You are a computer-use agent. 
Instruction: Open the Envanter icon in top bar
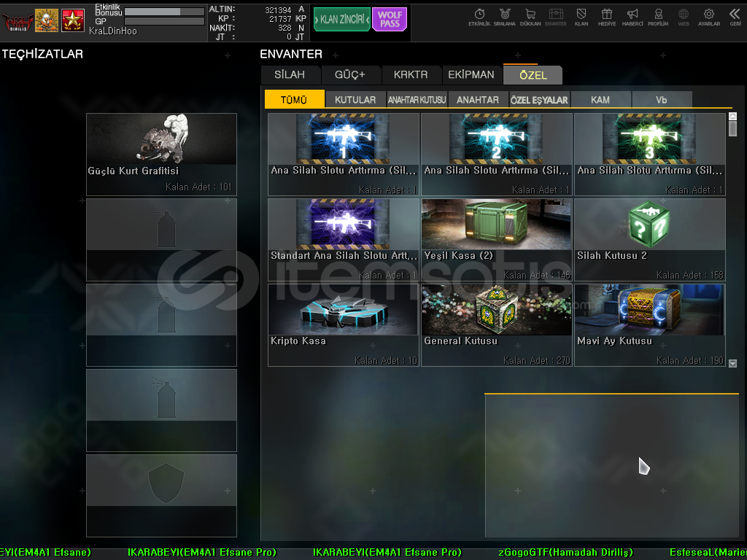pyautogui.click(x=555, y=17)
